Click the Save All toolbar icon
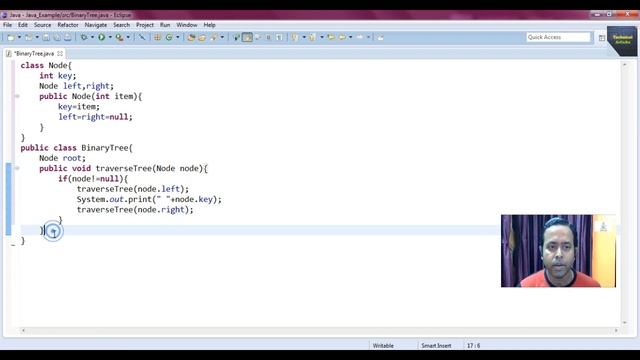Viewport: 640px width, 360px height. 57,37
